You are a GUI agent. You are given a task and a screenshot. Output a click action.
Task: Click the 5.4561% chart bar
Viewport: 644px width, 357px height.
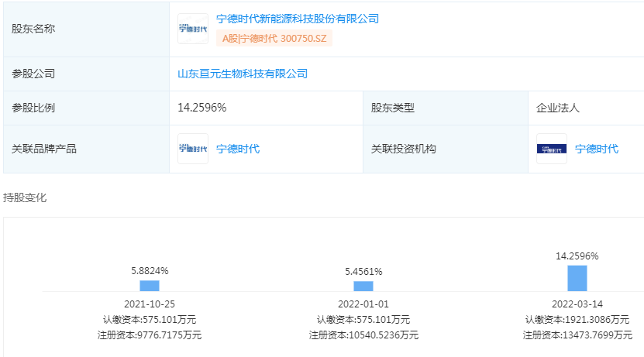[363, 286]
